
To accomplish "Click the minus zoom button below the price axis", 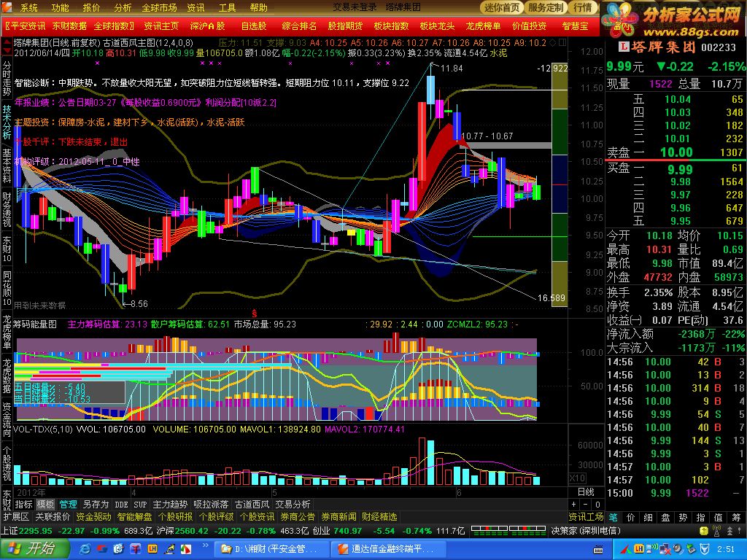I will tap(586, 505).
